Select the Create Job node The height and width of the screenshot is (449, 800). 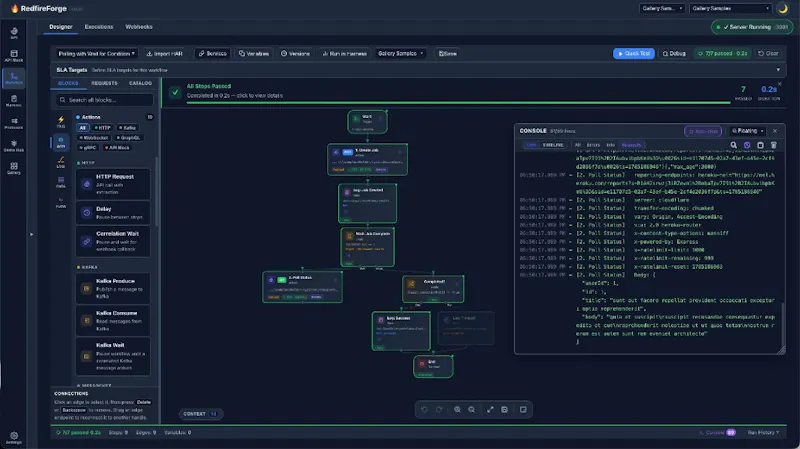[367, 159]
